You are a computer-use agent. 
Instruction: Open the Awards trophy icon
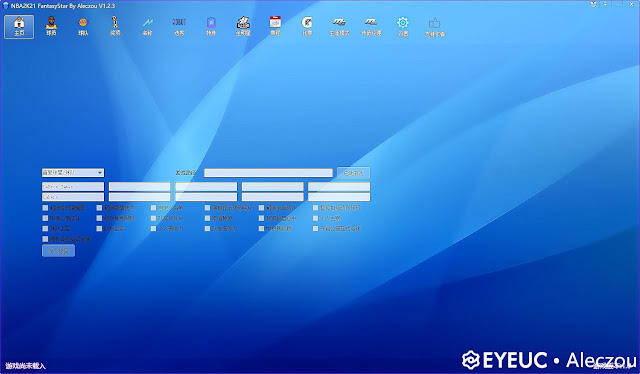115,27
